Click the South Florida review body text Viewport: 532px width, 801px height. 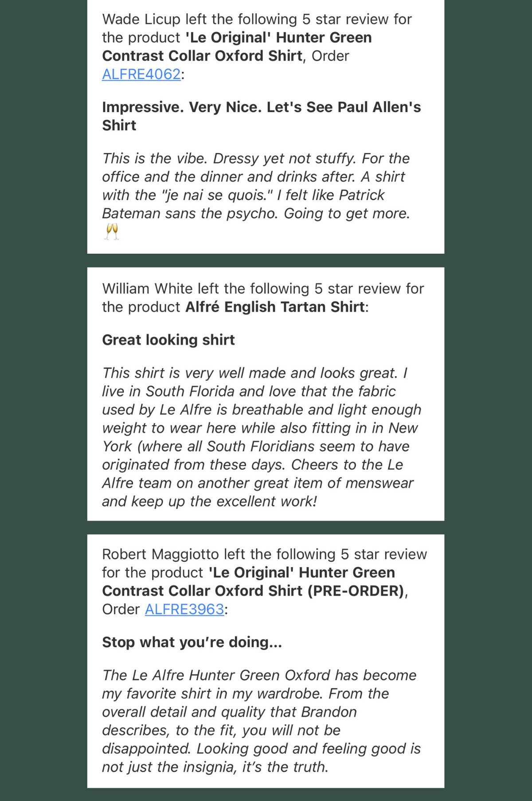(x=262, y=437)
